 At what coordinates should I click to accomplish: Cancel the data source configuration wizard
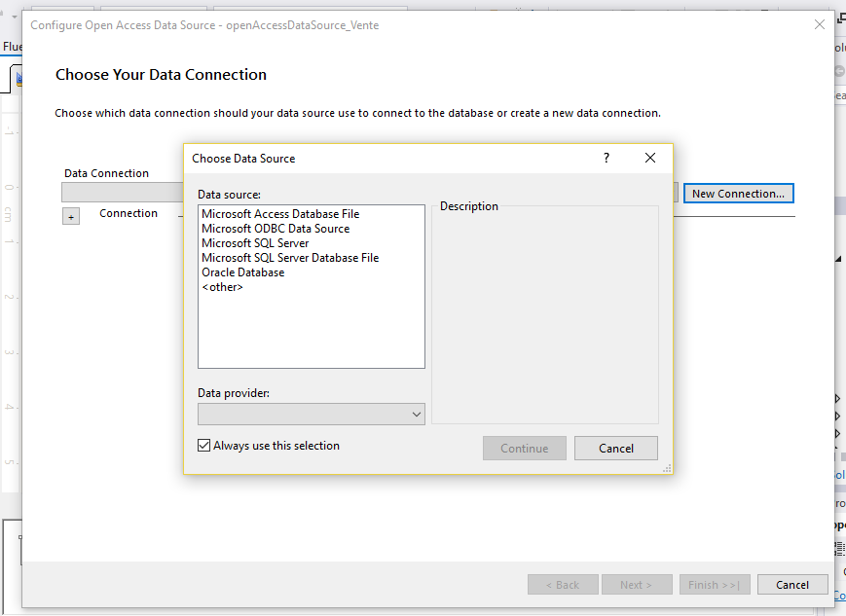791,585
